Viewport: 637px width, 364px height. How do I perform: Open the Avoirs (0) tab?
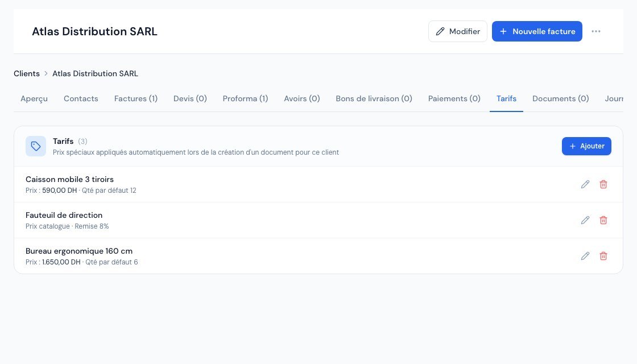[302, 99]
